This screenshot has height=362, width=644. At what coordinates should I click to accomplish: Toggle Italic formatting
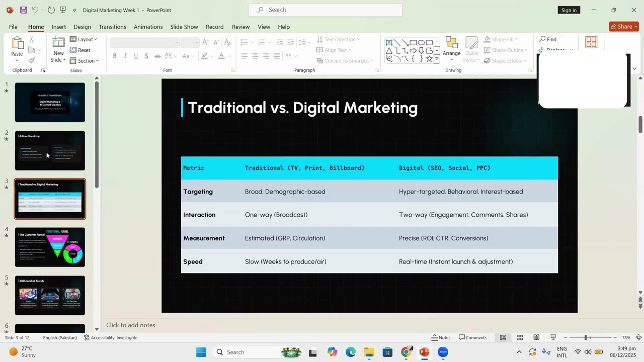point(125,56)
